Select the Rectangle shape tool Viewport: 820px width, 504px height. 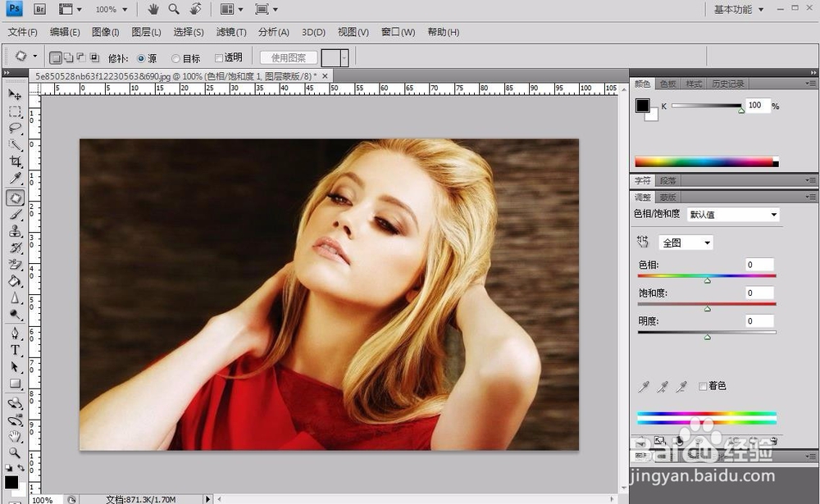point(15,384)
